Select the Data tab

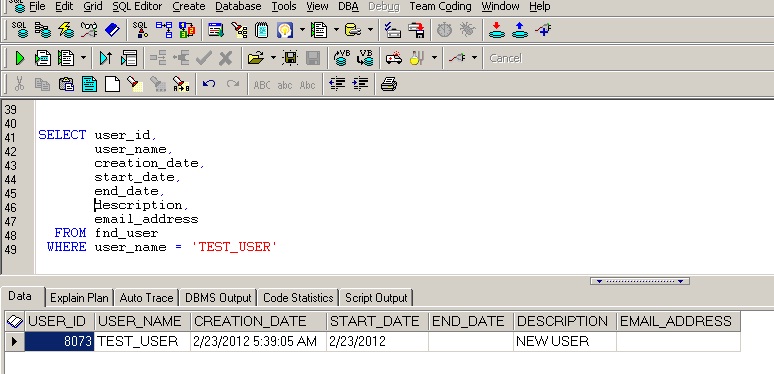point(20,297)
